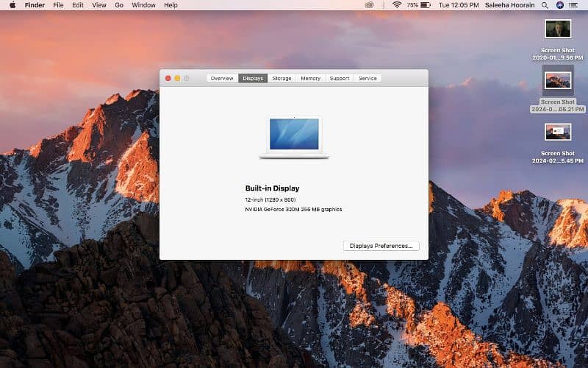This screenshot has width=588, height=368.
Task: Select the top Screen Shot desktop file
Action: coord(558,29)
